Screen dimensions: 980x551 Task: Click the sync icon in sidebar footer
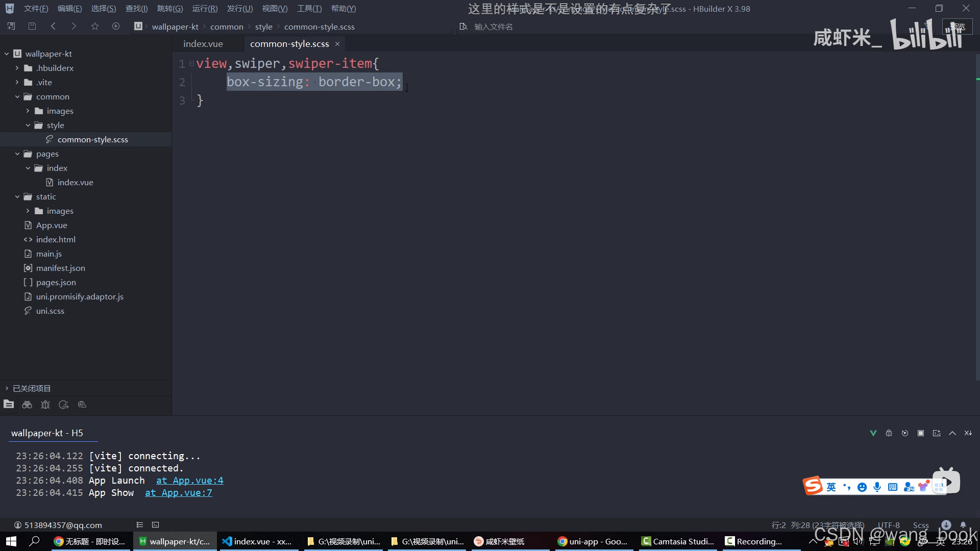click(64, 405)
